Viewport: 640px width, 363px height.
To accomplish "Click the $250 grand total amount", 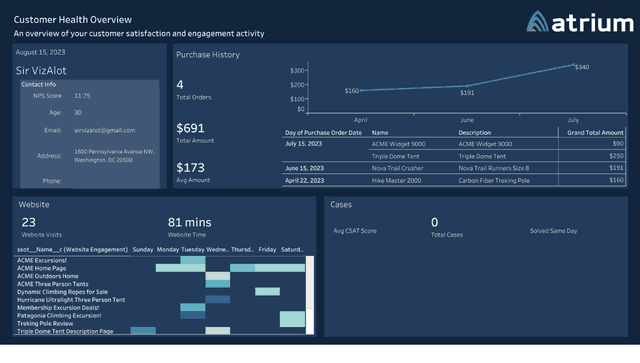I will (x=616, y=156).
